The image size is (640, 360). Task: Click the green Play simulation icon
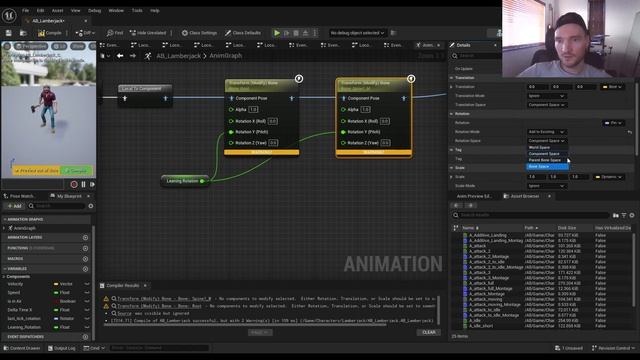point(277,33)
